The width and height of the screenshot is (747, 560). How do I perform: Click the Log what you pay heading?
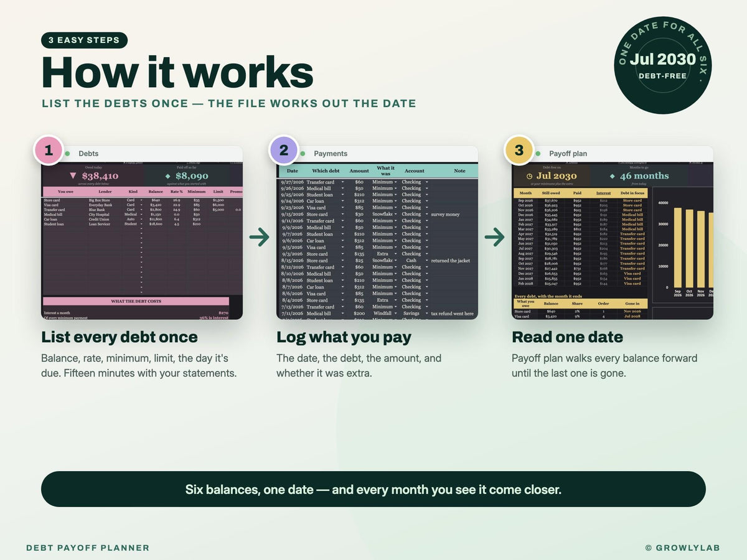(x=344, y=337)
